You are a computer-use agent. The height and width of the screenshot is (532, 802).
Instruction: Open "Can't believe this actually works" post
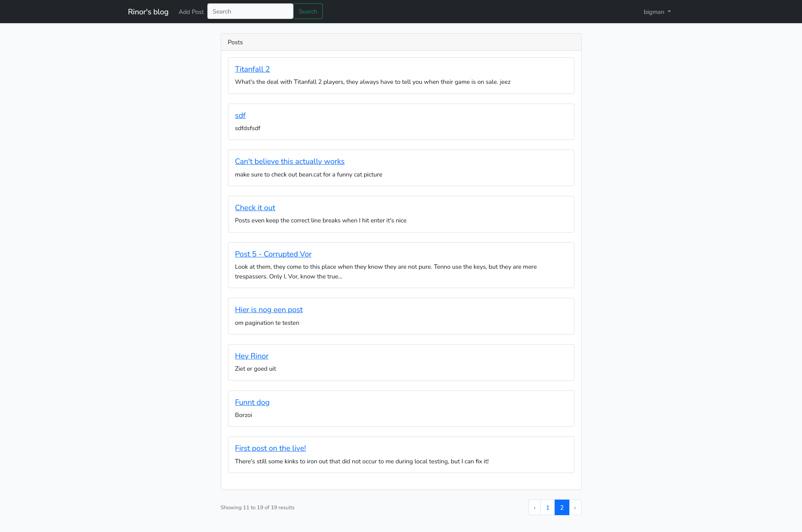point(290,161)
